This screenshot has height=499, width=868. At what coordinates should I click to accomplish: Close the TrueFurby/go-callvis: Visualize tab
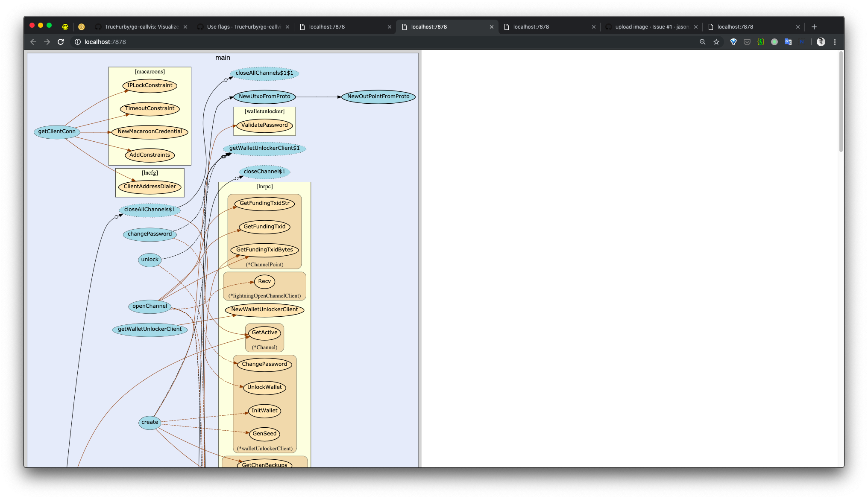tap(185, 26)
